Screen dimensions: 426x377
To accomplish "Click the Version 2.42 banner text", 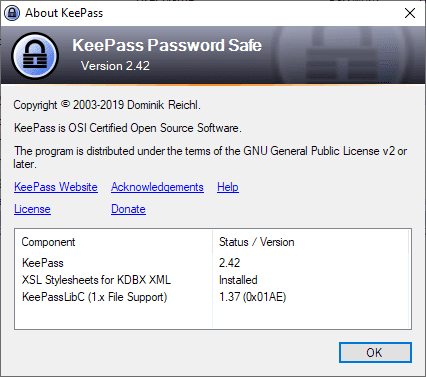I will click(115, 66).
